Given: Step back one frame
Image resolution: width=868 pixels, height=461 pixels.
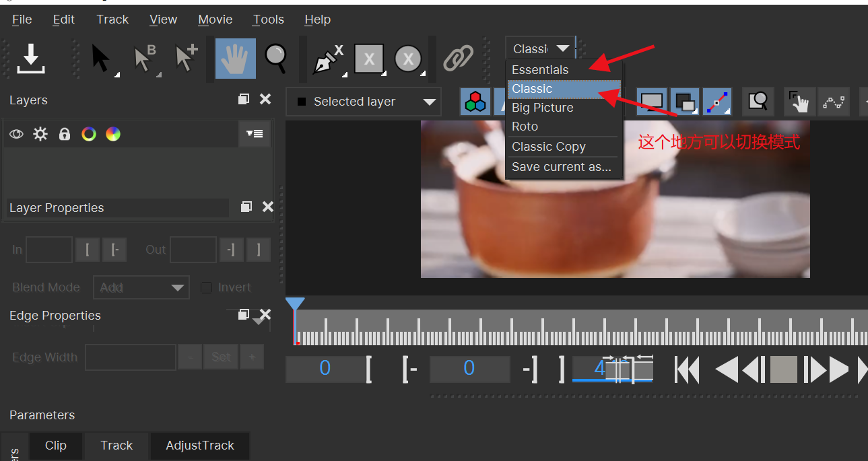Looking at the screenshot, I should pyautogui.click(x=754, y=369).
